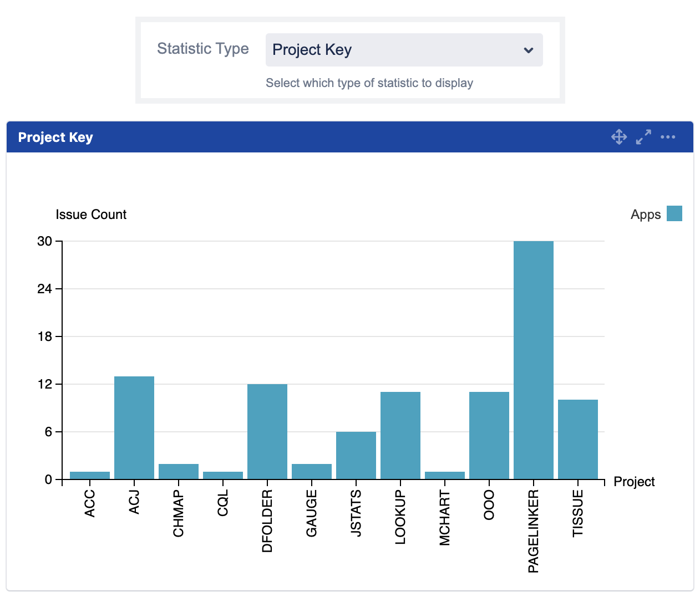Click the LOOKUP project bar
The height and width of the screenshot is (597, 700).
400,435
